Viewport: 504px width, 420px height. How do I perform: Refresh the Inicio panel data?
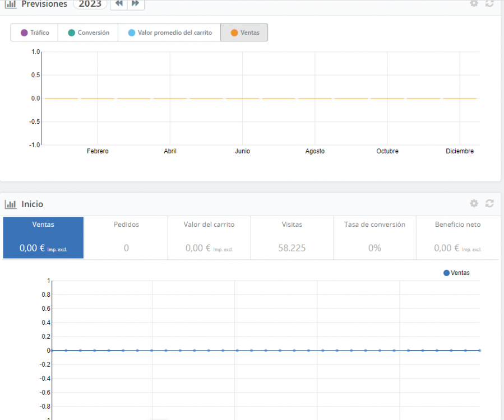click(489, 204)
